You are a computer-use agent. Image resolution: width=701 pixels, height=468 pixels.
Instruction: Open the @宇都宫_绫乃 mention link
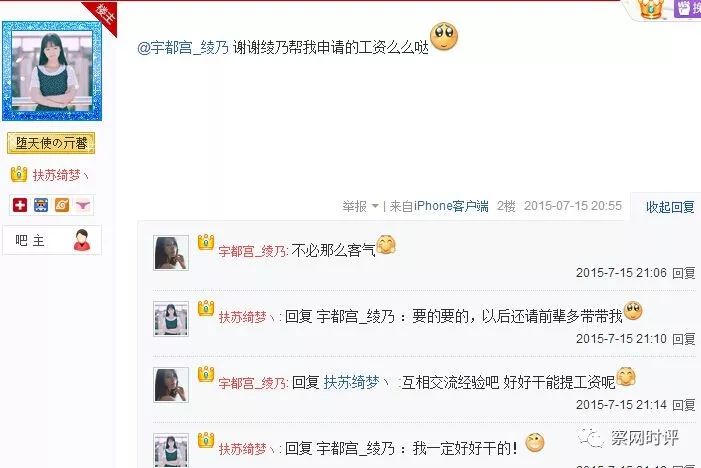pos(183,47)
